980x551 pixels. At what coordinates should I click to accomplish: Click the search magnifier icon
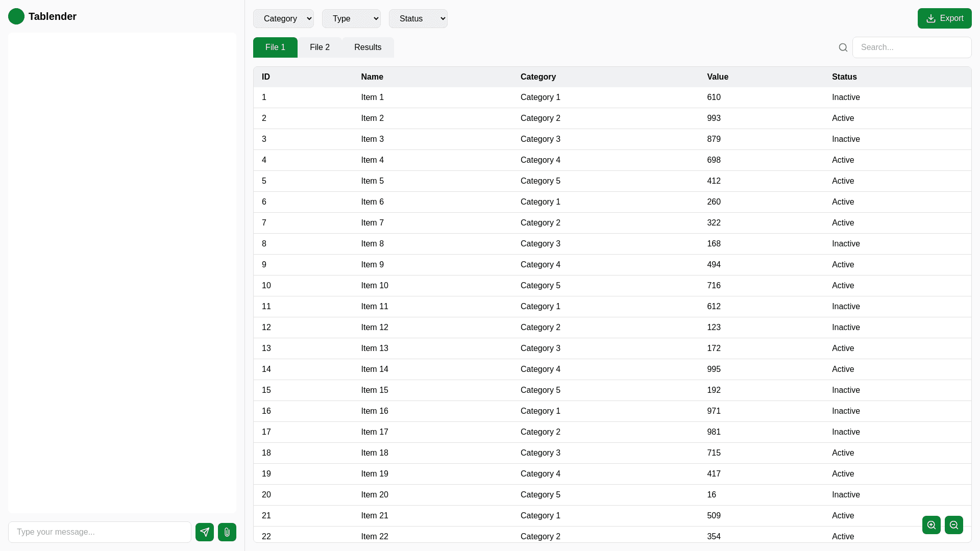click(x=843, y=47)
